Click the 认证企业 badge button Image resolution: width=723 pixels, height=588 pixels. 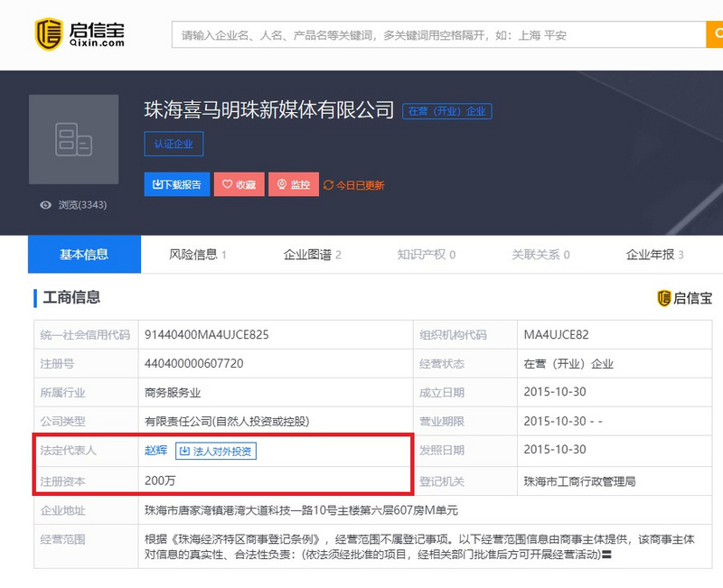pos(174,144)
